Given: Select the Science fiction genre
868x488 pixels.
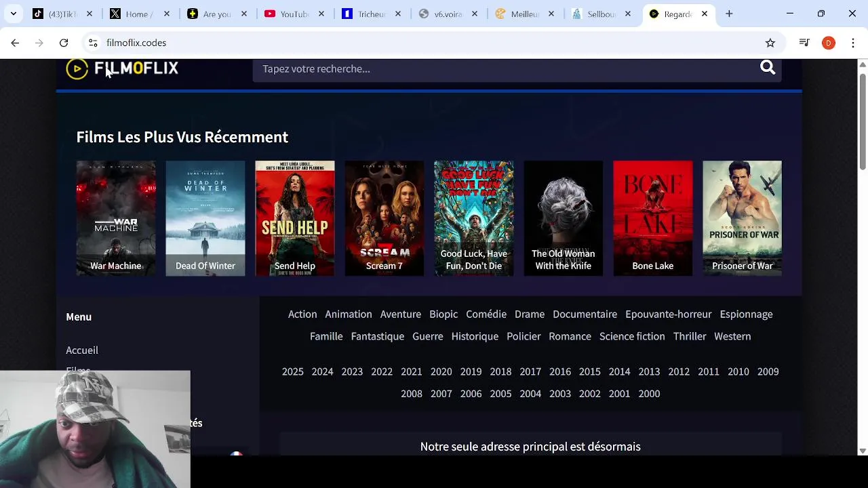Looking at the screenshot, I should click(x=632, y=336).
